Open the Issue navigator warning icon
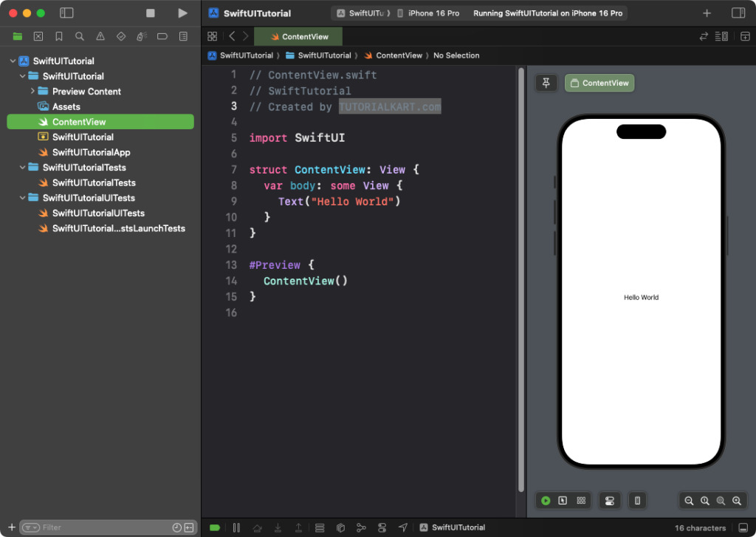The image size is (756, 537). coord(100,36)
